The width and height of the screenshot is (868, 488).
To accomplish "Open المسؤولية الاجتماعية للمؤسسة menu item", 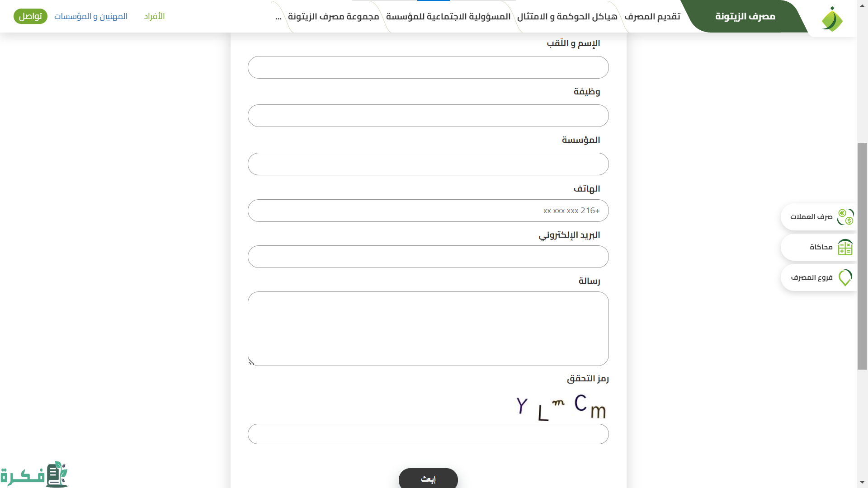I will pyautogui.click(x=448, y=17).
